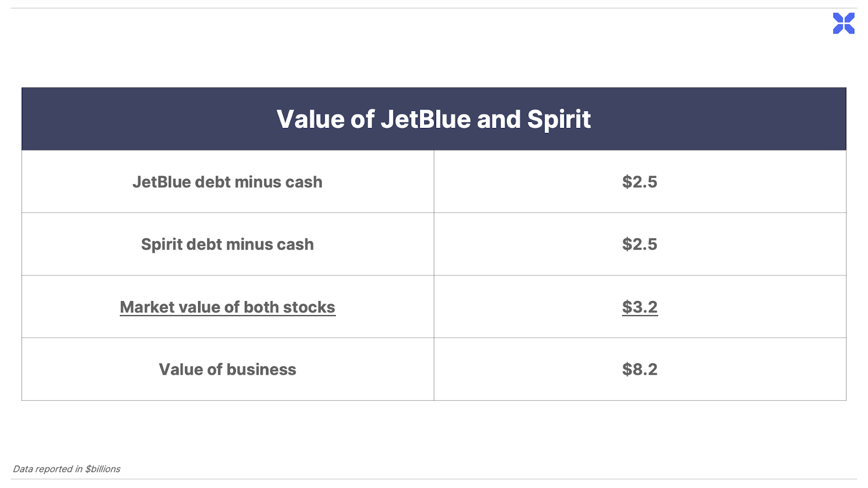Viewport: 868px width, 488px height.
Task: Select the 'Value of business' label
Action: (x=227, y=370)
